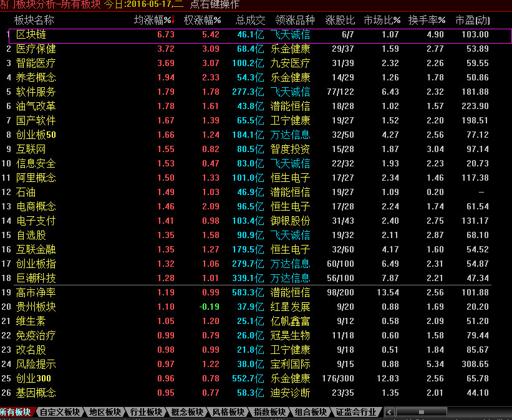Click the 板块名称 column header
512x420 pixels.
pos(34,20)
